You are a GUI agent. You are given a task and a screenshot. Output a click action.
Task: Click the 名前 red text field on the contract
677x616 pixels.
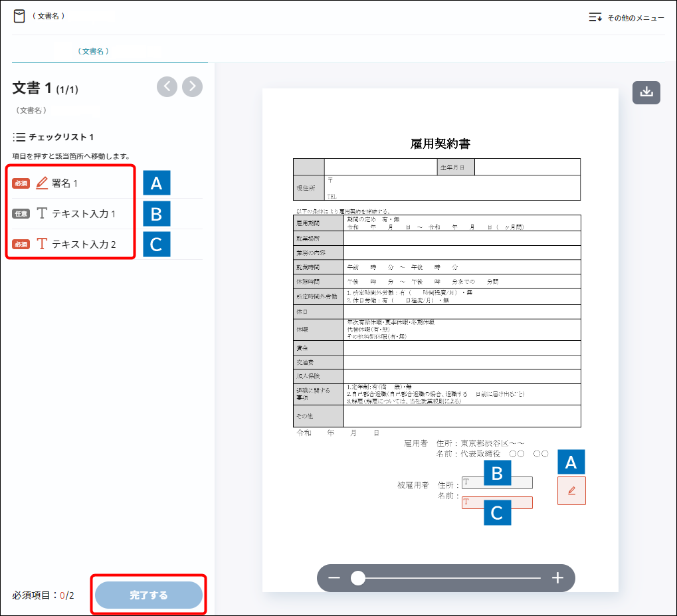click(497, 503)
